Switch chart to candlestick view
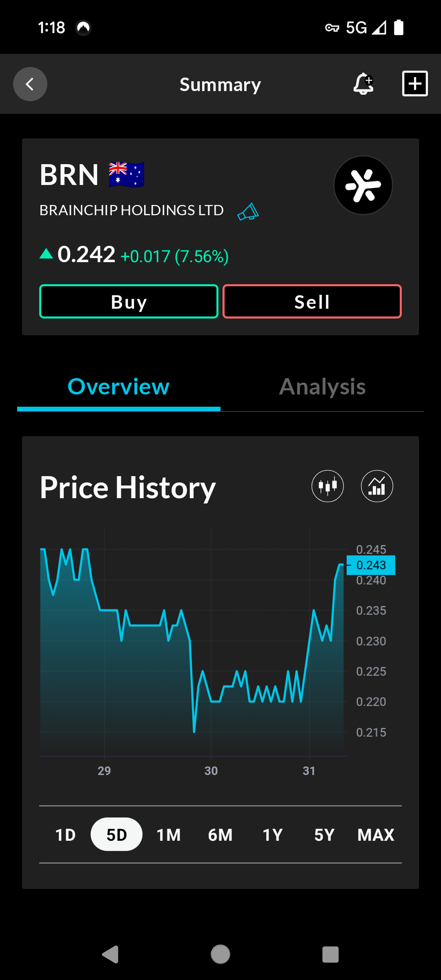 327,486
